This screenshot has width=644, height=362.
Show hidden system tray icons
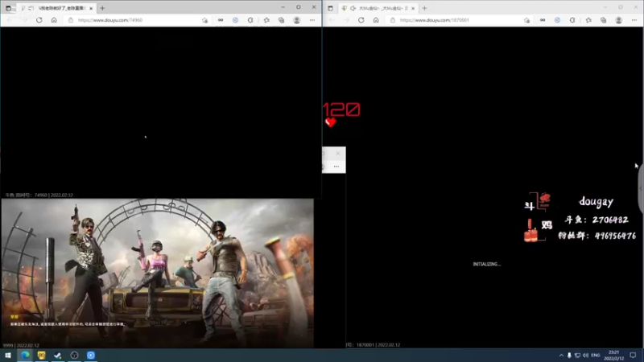tap(561, 356)
